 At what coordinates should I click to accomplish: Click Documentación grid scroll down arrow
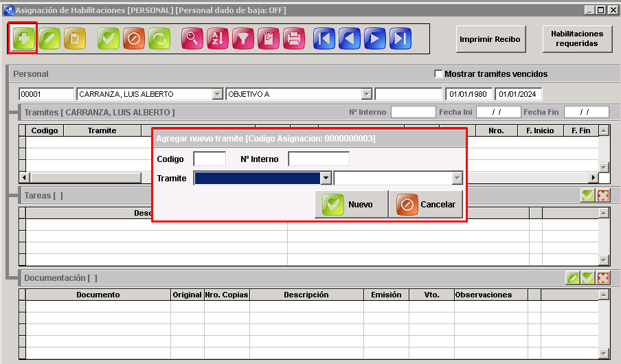tap(603, 353)
